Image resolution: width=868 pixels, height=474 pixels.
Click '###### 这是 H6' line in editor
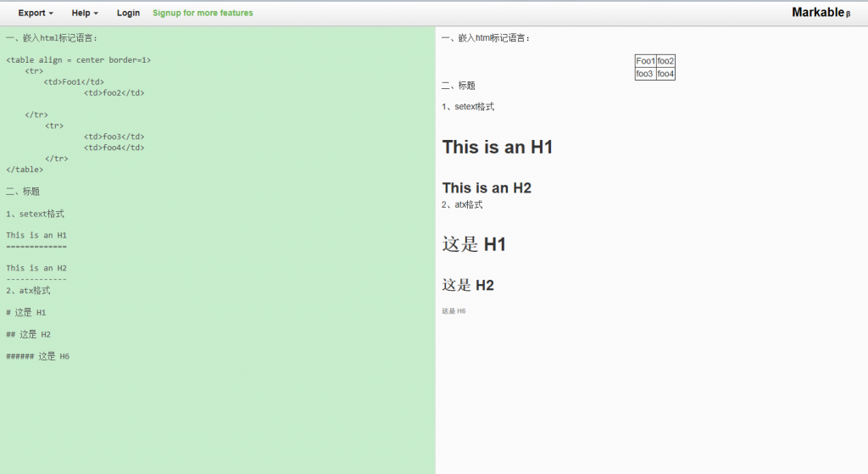click(x=37, y=356)
